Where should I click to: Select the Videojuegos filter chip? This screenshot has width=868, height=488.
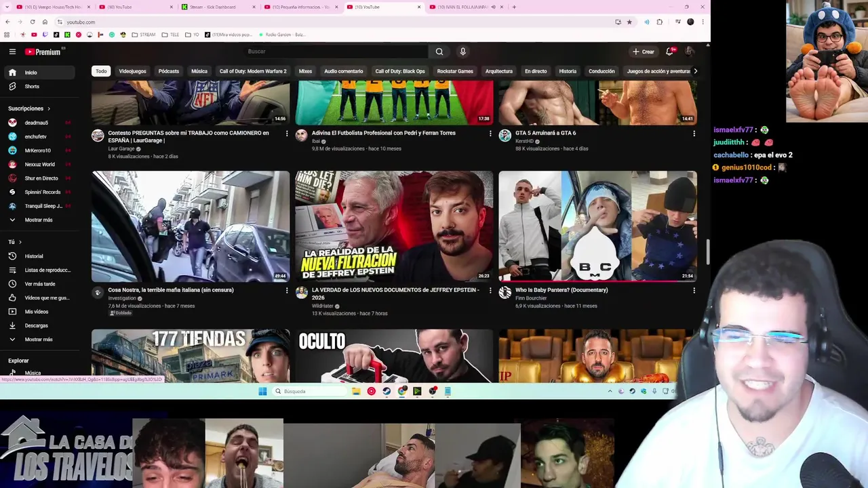(x=132, y=71)
